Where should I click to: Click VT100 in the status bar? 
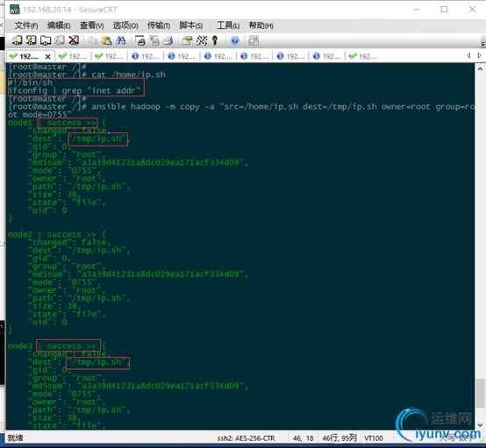coord(374,438)
